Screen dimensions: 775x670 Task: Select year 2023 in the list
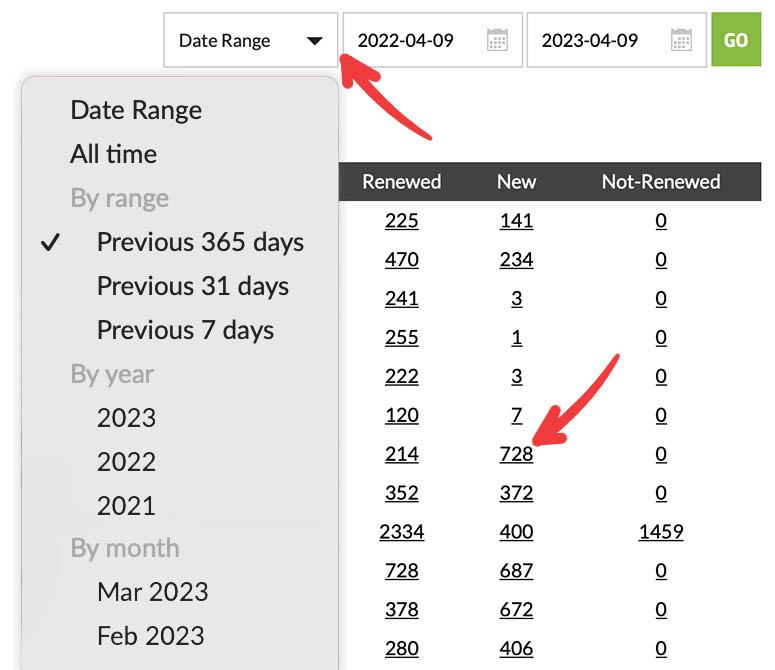click(126, 418)
